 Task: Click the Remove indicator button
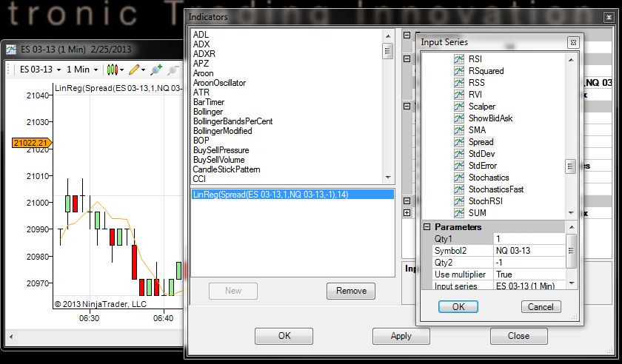[351, 291]
